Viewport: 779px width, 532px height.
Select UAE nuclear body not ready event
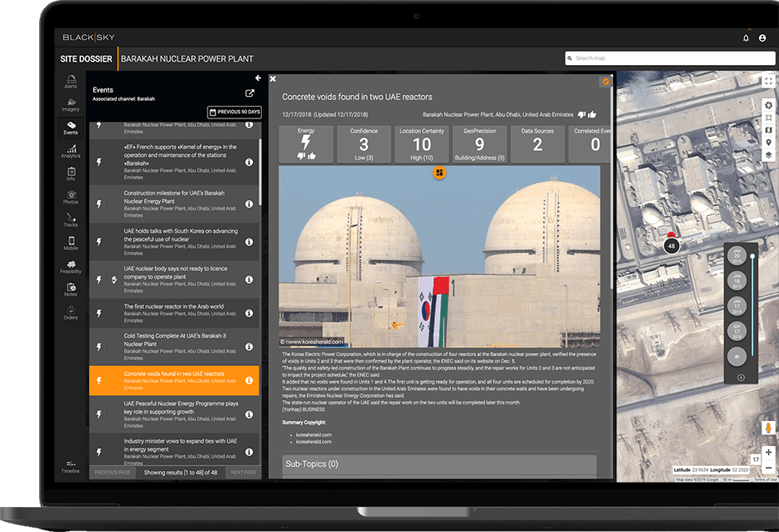coord(174,279)
